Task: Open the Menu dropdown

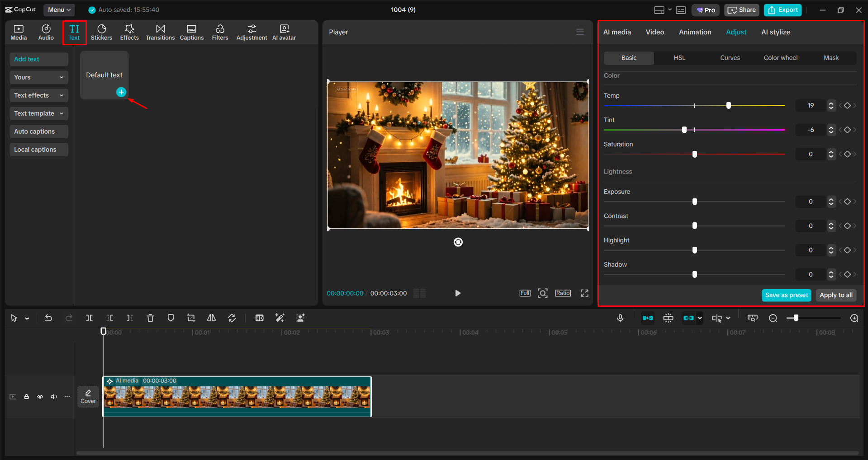Action: [59, 9]
